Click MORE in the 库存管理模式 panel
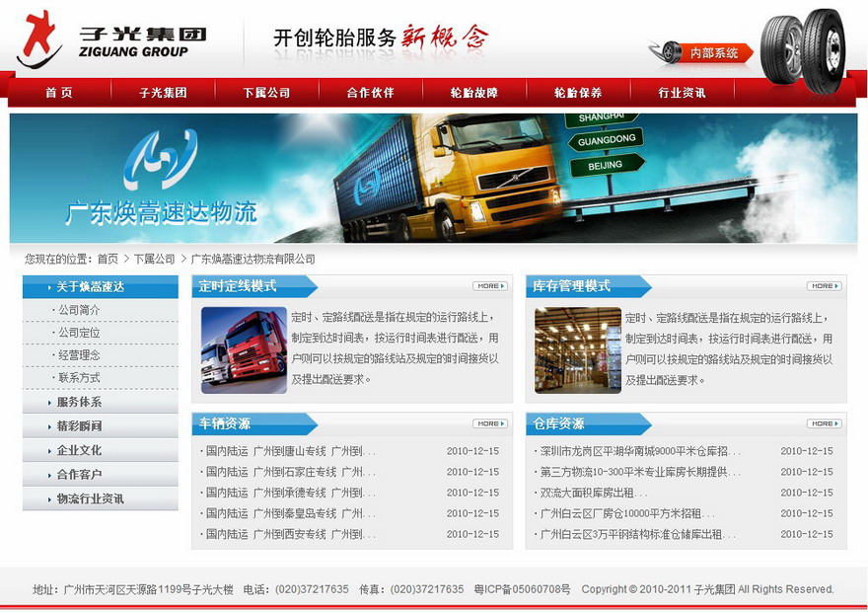Viewport: 868px width, 612px height. pyautogui.click(x=825, y=286)
